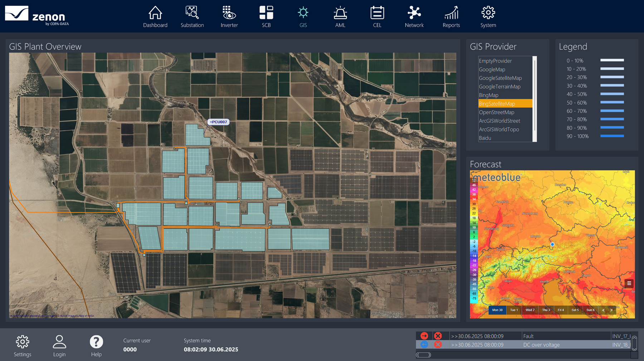Open the SCB page

(266, 17)
